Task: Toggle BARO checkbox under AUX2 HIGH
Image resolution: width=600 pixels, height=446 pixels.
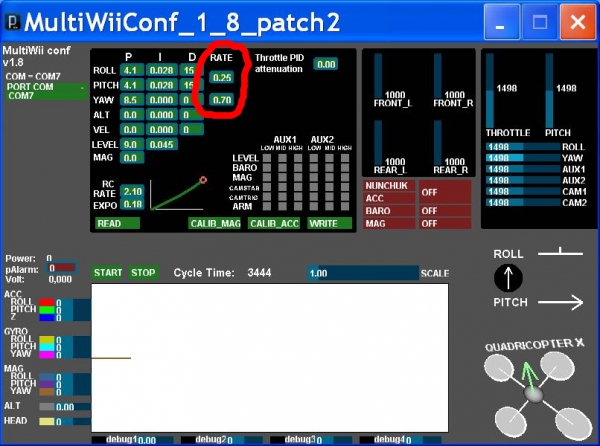Action: coord(345,168)
